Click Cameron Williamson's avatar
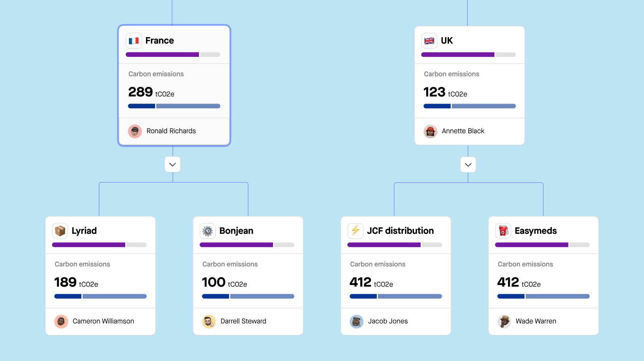Screen dimensions: 644x361 [61, 321]
